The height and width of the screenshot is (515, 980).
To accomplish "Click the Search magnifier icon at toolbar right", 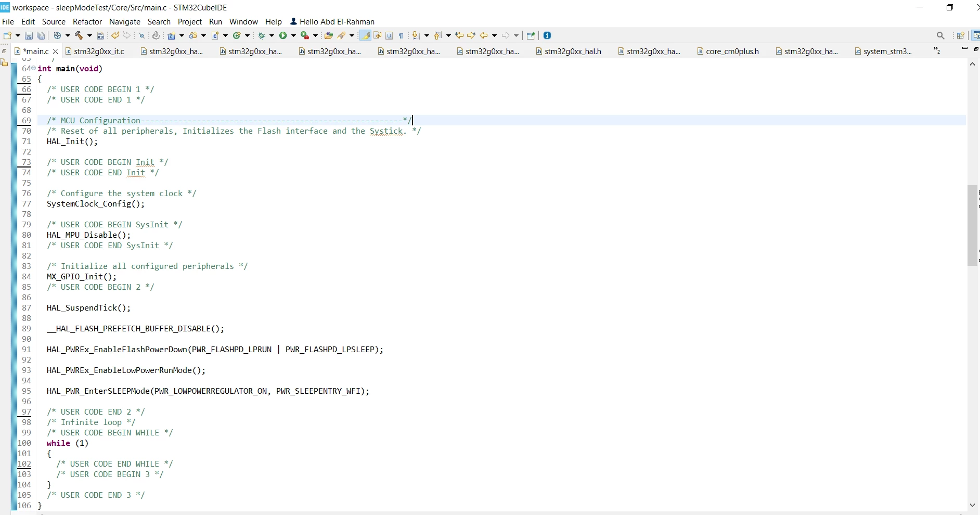I will point(940,35).
